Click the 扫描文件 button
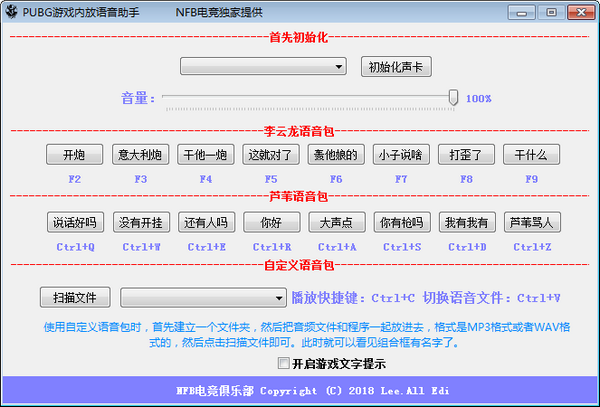The width and height of the screenshot is (600, 407). [x=75, y=297]
